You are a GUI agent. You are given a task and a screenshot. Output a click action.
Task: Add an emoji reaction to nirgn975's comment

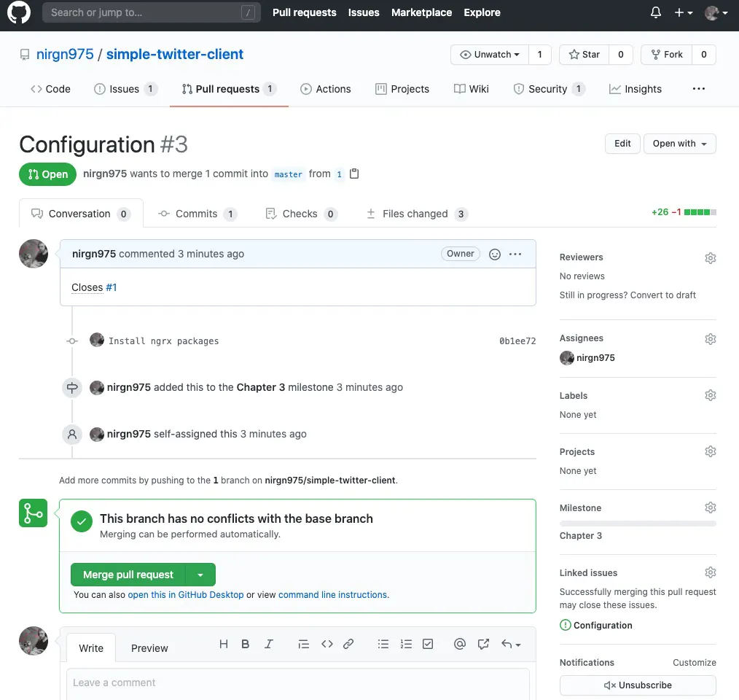(495, 254)
